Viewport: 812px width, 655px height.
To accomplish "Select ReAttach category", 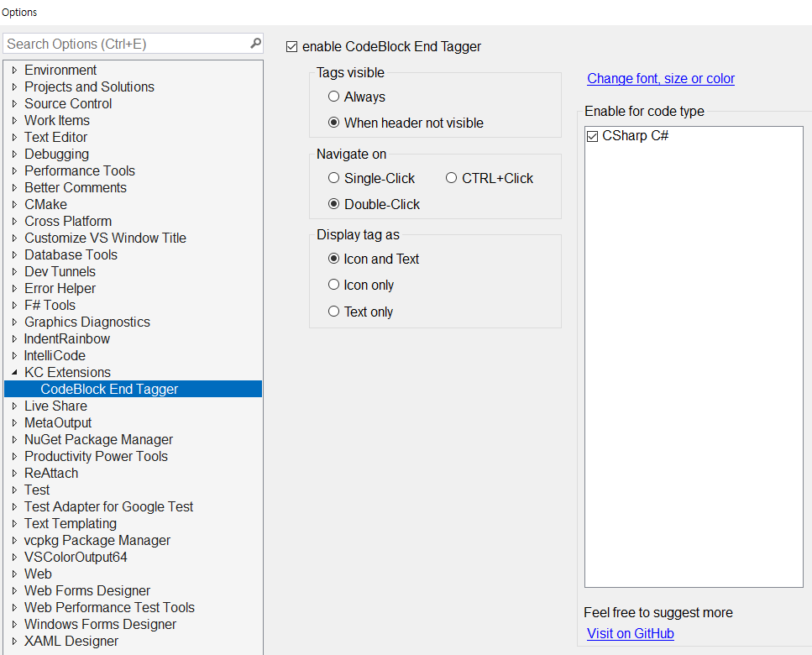I will pyautogui.click(x=51, y=474).
